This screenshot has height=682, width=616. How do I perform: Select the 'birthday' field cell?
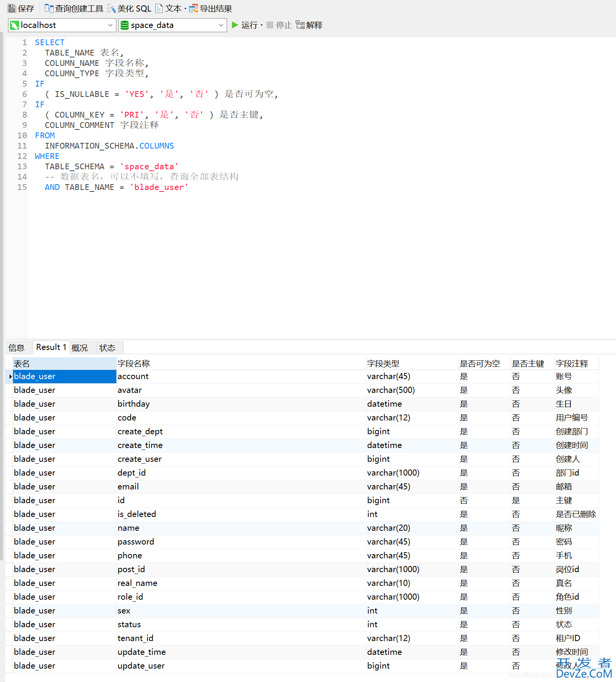tap(241, 404)
